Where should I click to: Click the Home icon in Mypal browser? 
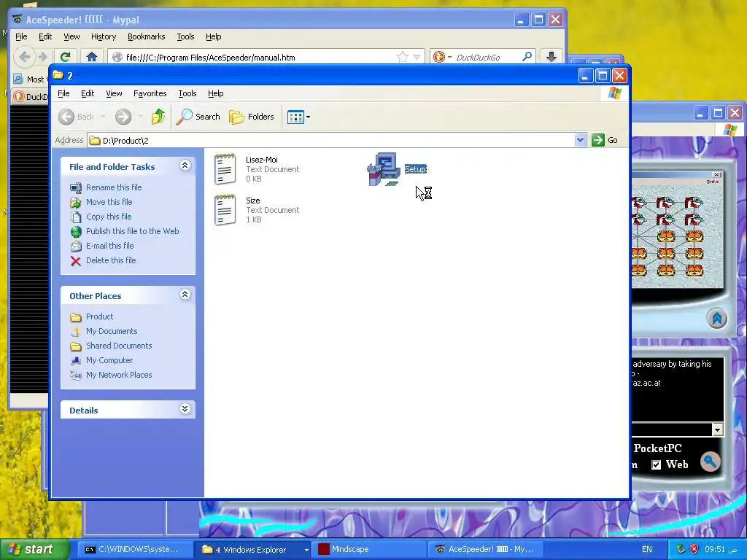coord(91,57)
